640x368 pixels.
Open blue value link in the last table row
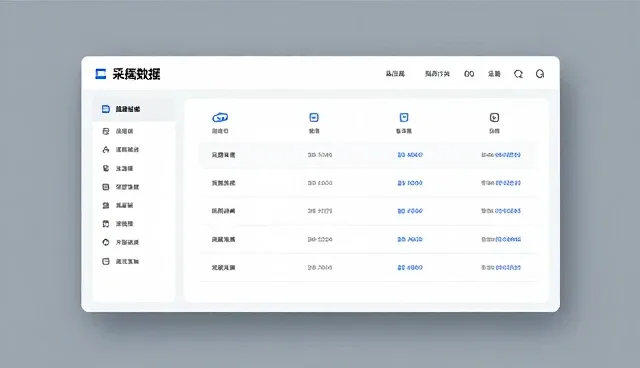[x=410, y=268]
